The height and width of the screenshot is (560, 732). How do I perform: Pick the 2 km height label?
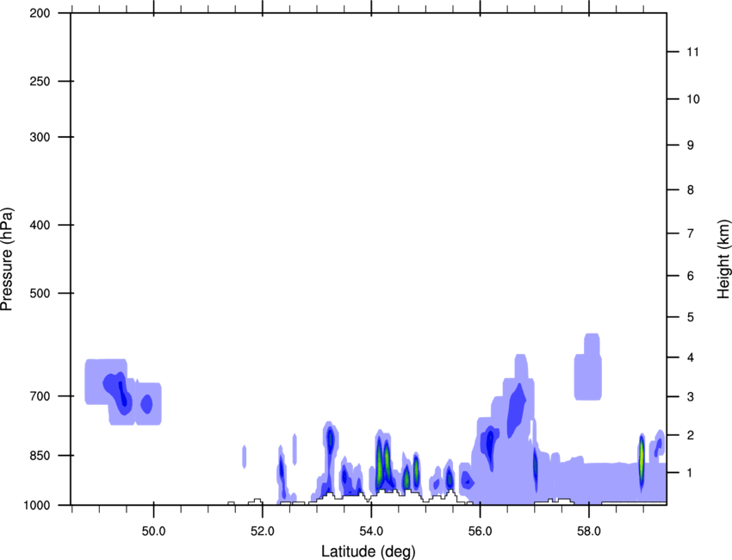point(691,435)
